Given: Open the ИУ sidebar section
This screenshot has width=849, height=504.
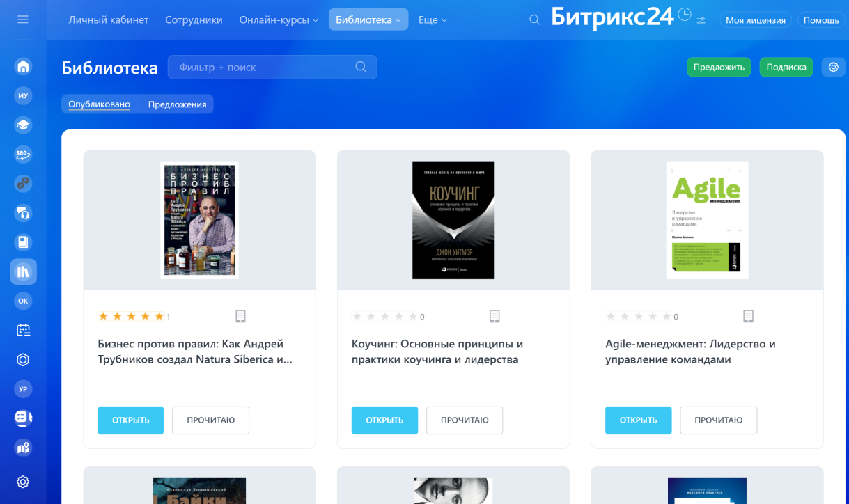Looking at the screenshot, I should click(23, 96).
